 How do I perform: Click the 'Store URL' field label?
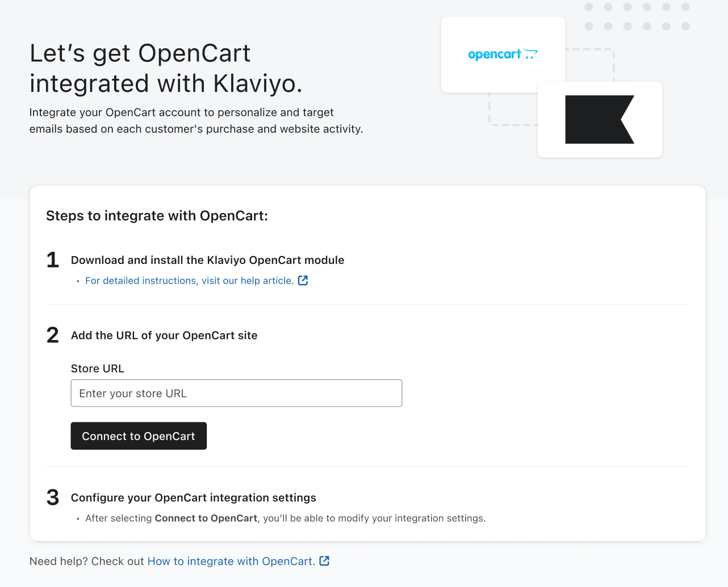[x=98, y=368]
